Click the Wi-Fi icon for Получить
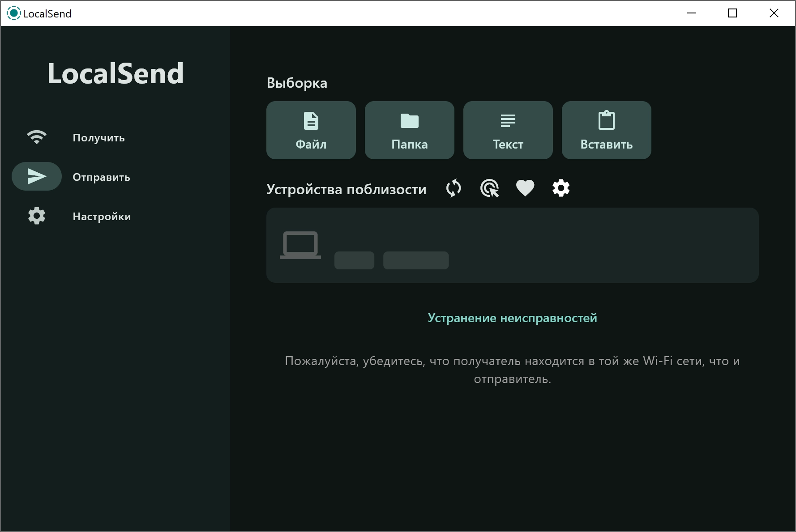 (37, 137)
